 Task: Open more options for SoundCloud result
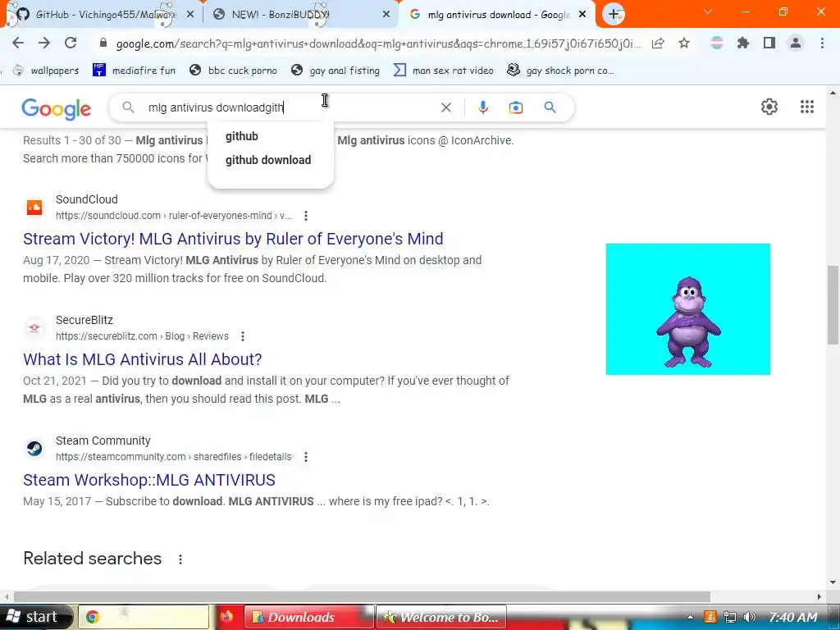click(x=306, y=216)
